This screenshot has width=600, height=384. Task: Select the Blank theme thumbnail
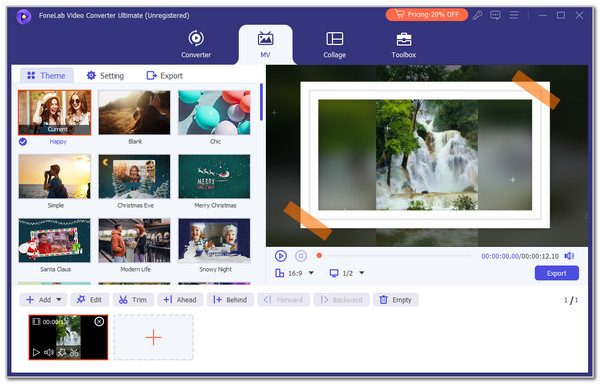tap(134, 112)
